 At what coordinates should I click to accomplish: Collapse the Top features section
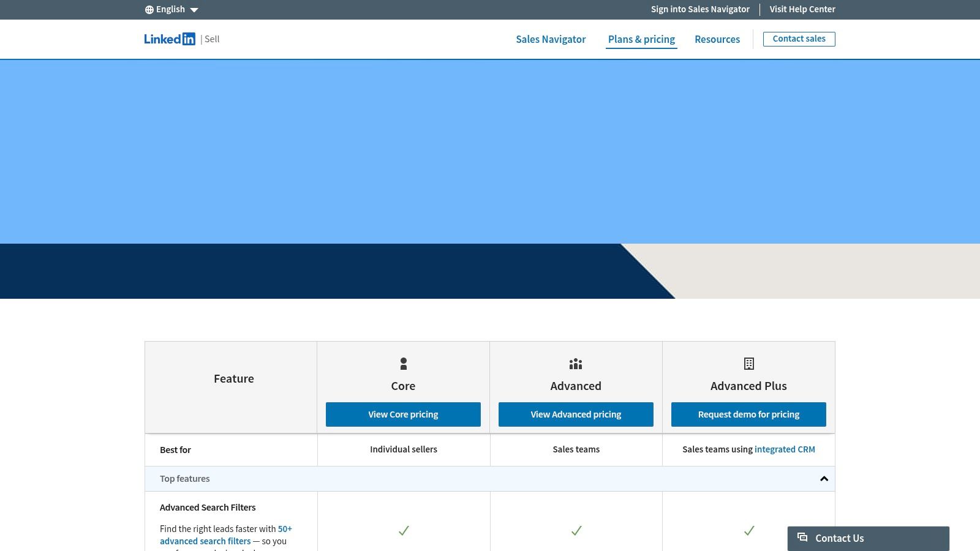823,478
